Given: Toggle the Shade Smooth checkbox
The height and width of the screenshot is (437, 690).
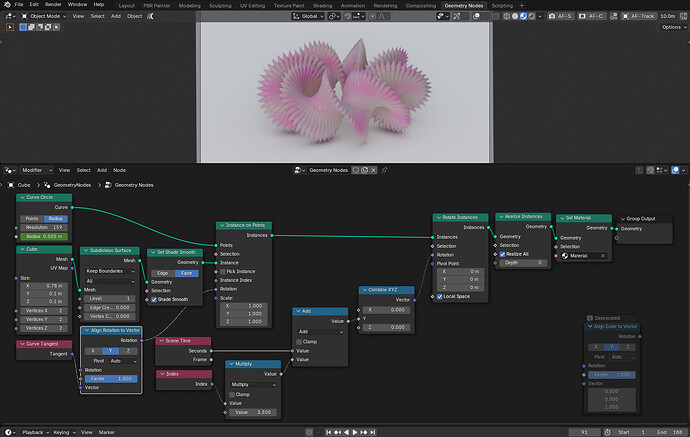Looking at the screenshot, I should tap(154, 300).
